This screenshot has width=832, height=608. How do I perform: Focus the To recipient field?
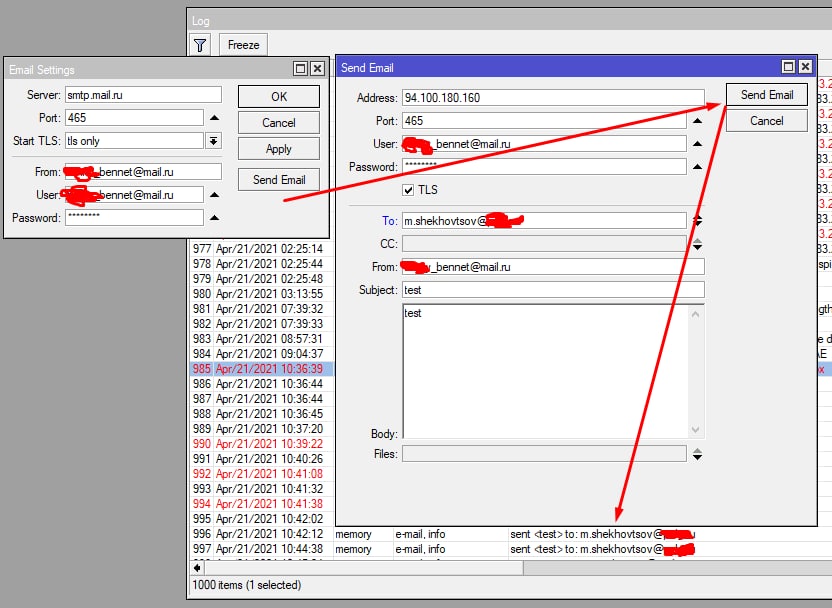pos(544,221)
